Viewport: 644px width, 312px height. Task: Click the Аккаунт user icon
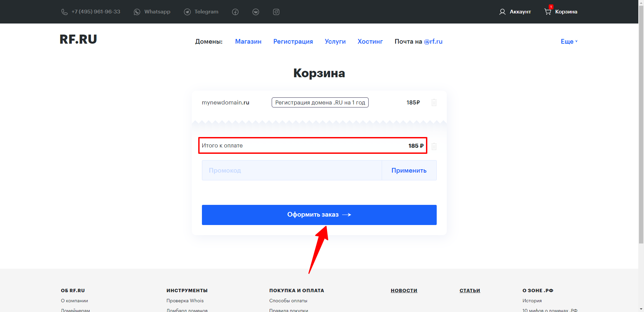(x=502, y=12)
